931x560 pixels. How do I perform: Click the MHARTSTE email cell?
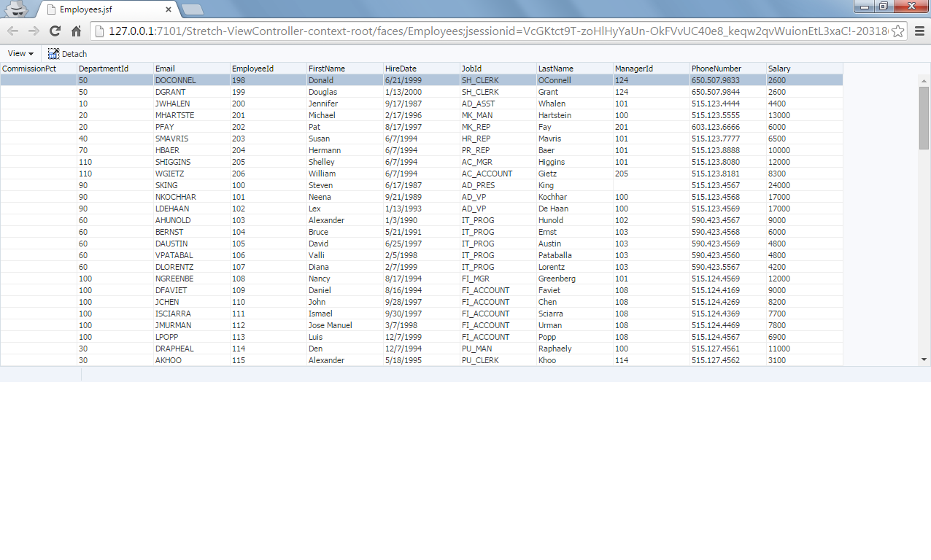point(192,115)
